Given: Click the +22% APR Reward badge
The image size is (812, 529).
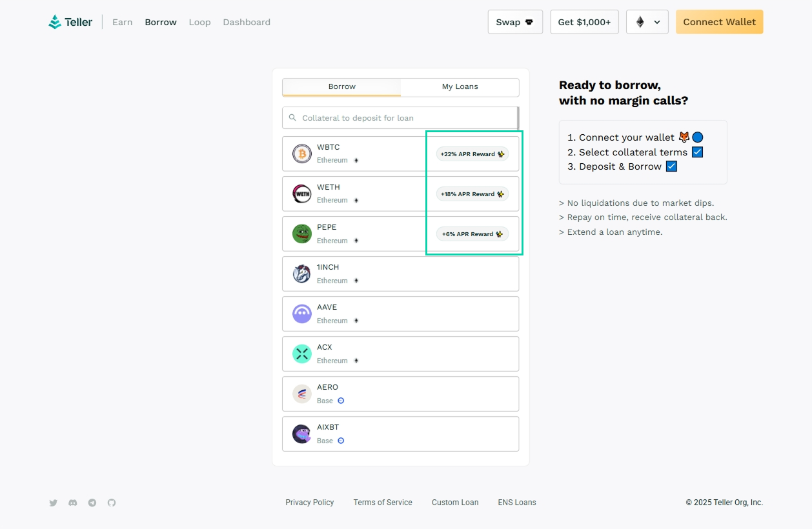Looking at the screenshot, I should 472,154.
